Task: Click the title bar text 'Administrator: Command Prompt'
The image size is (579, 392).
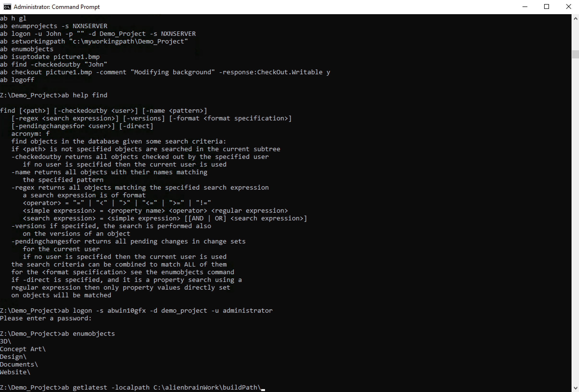Action: coord(56,7)
